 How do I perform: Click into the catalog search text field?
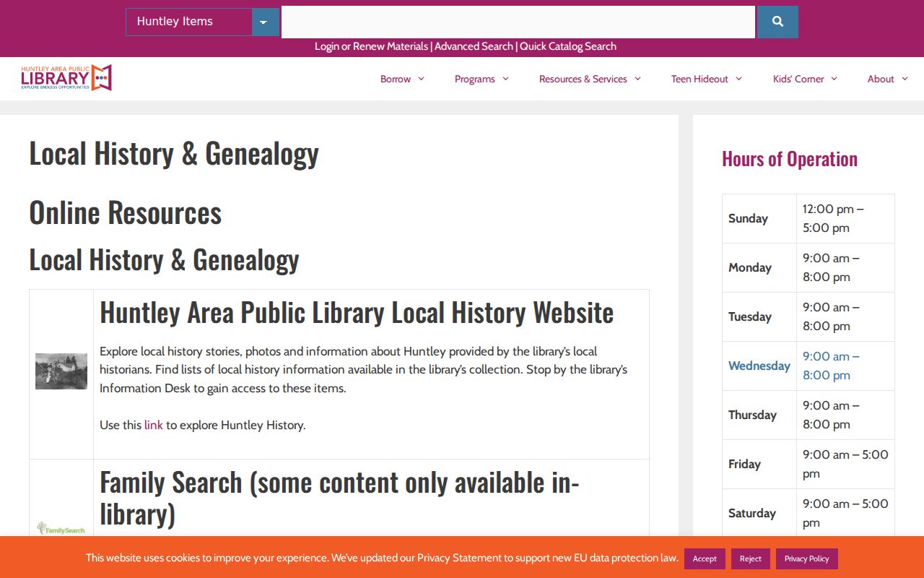[518, 22]
